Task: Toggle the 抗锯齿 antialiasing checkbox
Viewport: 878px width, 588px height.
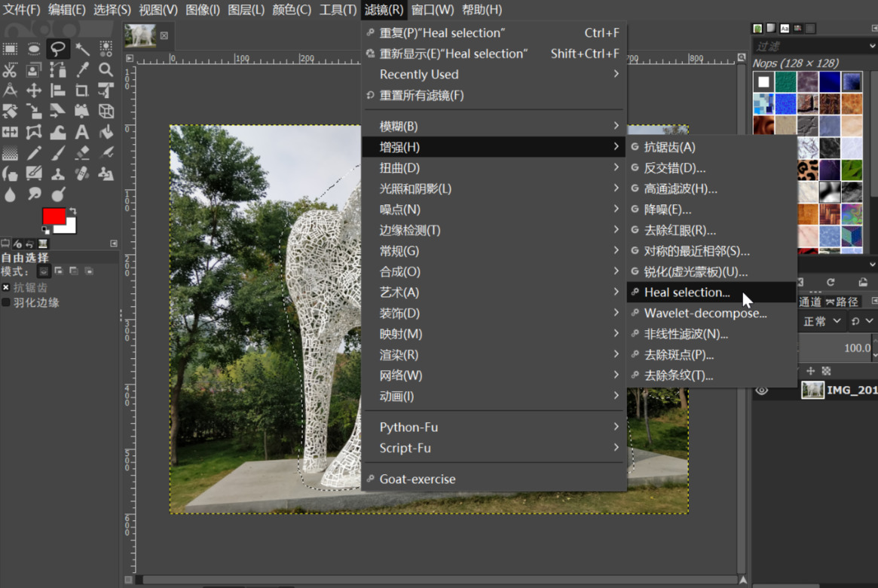Action: (6, 287)
